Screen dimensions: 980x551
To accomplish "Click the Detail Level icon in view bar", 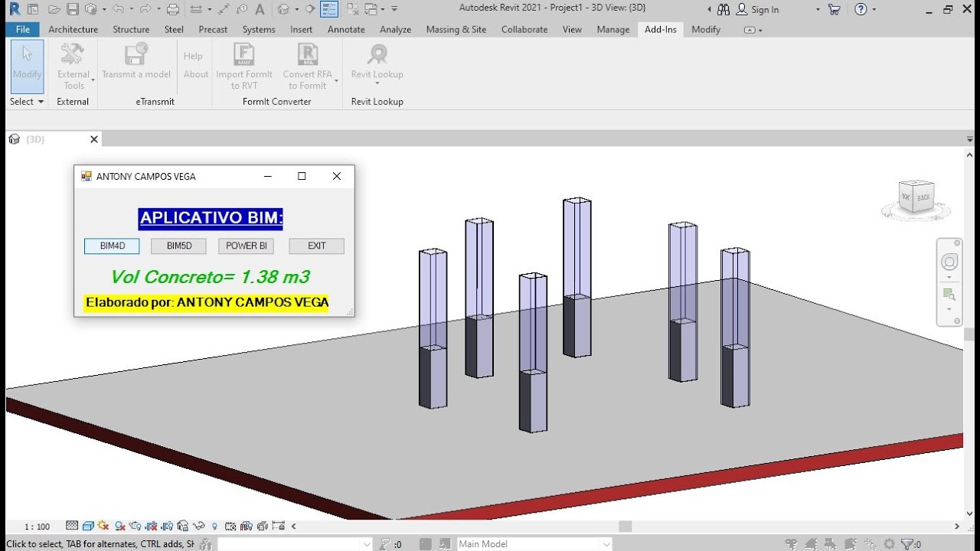I will [x=72, y=526].
